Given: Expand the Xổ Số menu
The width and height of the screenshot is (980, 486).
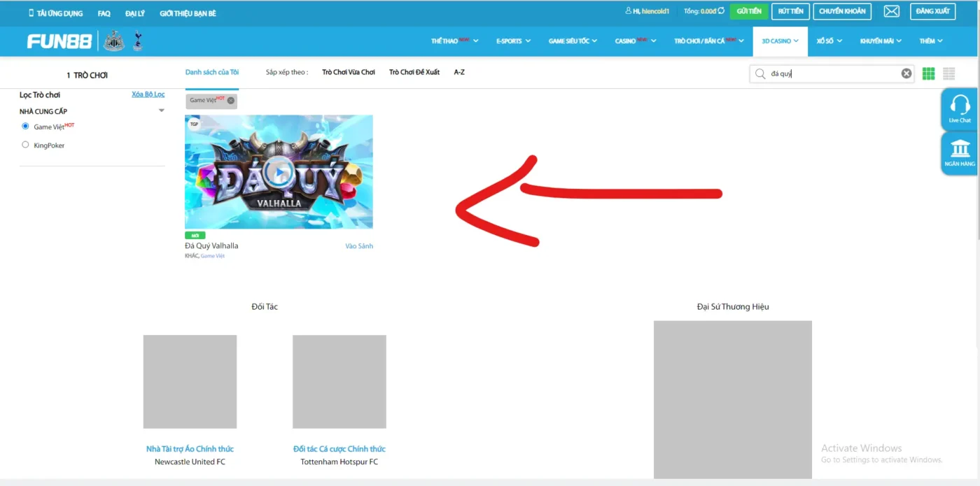Looking at the screenshot, I should [829, 41].
